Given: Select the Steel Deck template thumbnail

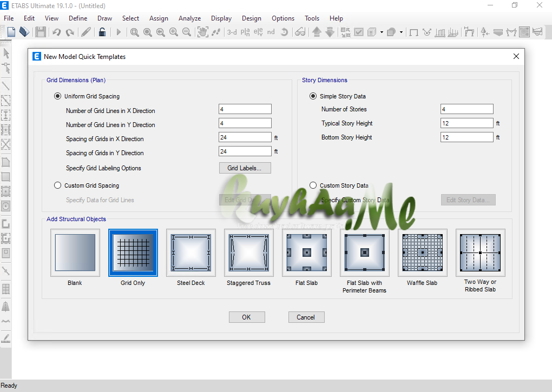Looking at the screenshot, I should tap(191, 253).
